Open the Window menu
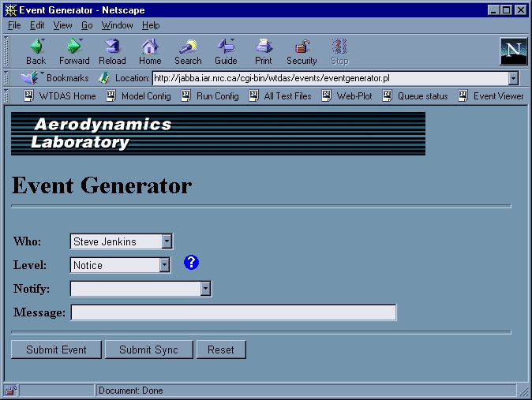Viewport: 532px width, 400px height. tap(117, 25)
